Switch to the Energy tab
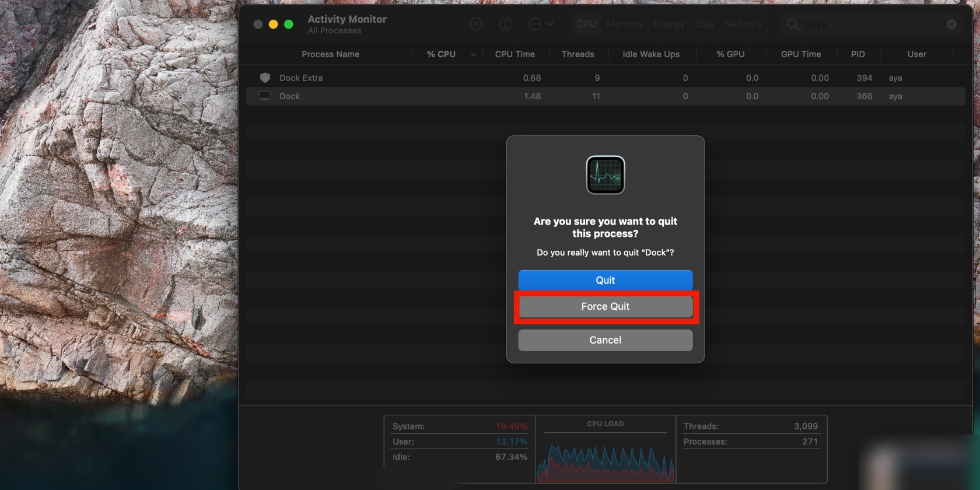Image resolution: width=980 pixels, height=490 pixels. click(x=668, y=24)
